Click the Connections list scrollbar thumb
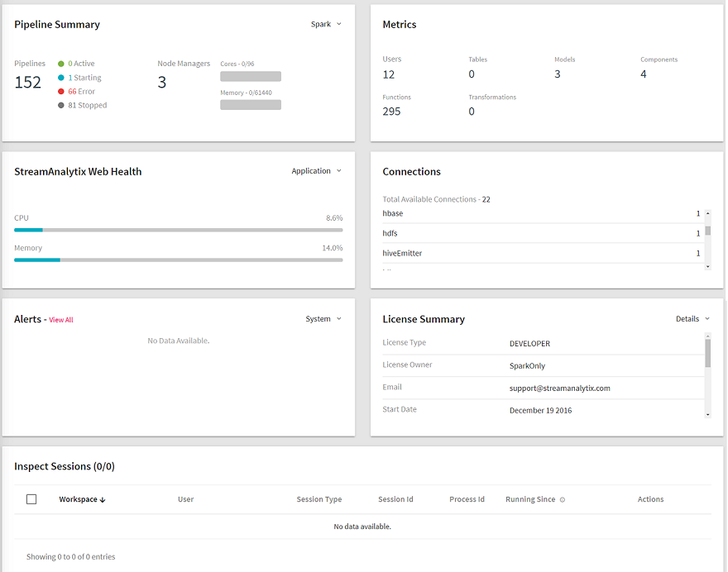Screen dimensions: 728x572 707,231
